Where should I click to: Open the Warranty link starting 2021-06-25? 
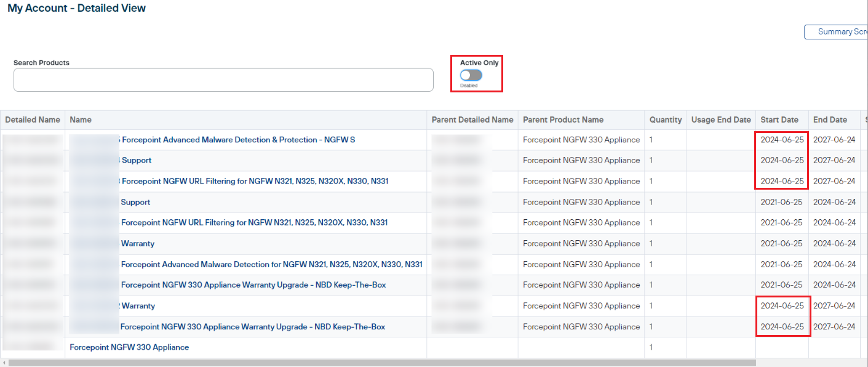tap(138, 244)
